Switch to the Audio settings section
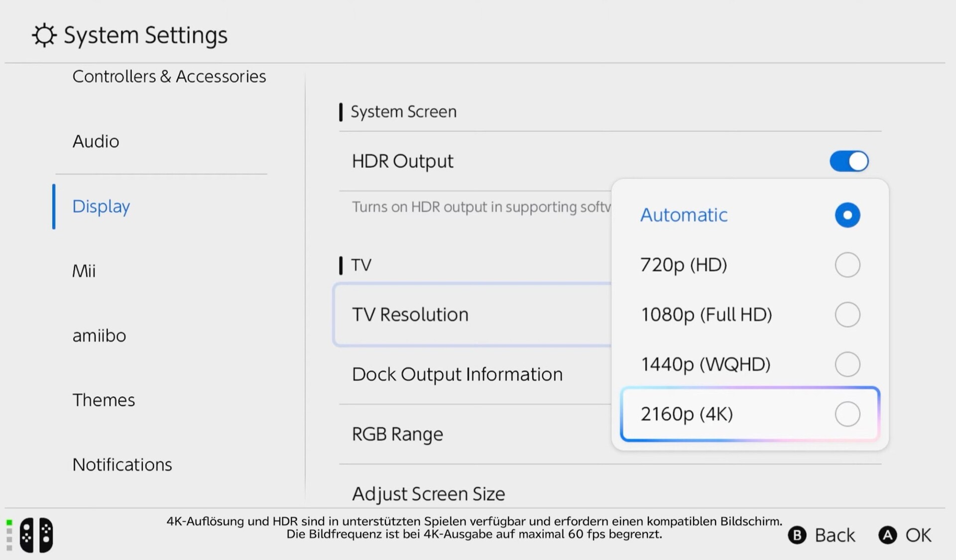The width and height of the screenshot is (956, 560). (96, 141)
